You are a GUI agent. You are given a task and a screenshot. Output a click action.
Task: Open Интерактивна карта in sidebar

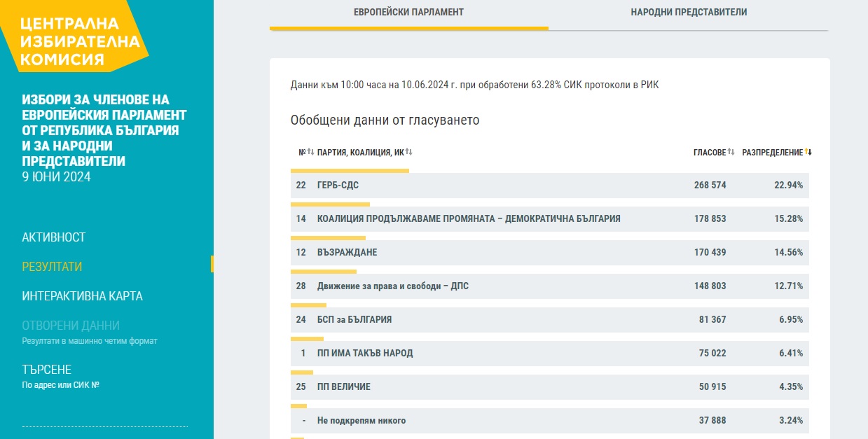tap(82, 296)
